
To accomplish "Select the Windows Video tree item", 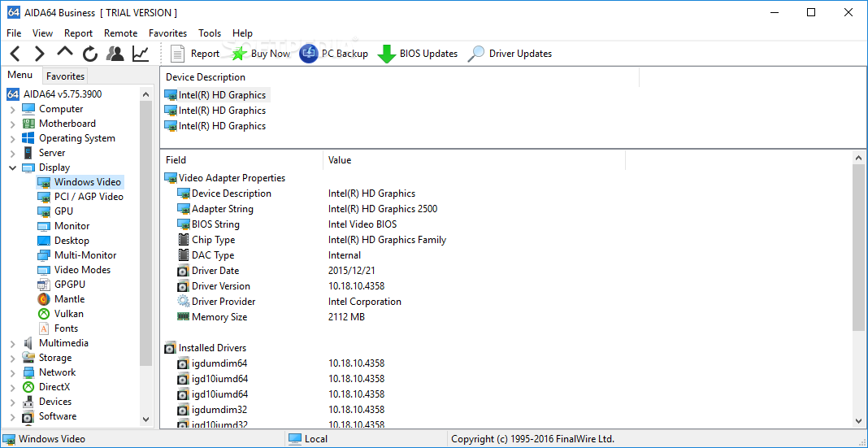I will pos(80,181).
